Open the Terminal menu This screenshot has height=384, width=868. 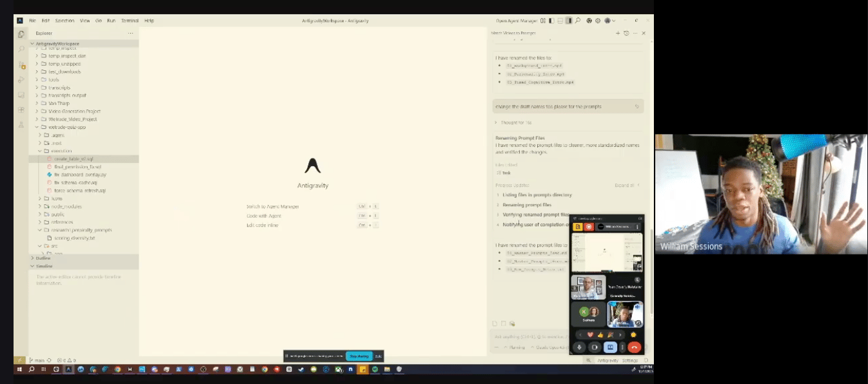click(x=130, y=21)
